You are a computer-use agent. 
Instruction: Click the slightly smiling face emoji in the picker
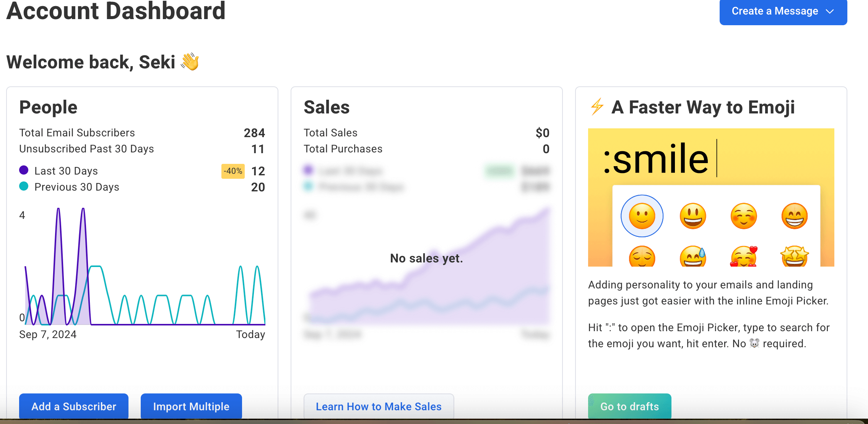click(x=642, y=216)
